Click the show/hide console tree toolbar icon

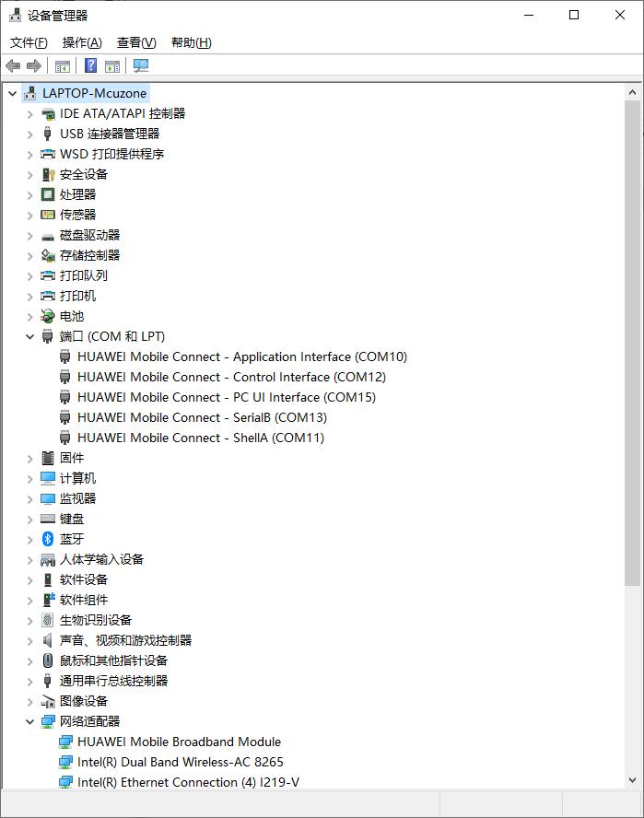coord(63,66)
